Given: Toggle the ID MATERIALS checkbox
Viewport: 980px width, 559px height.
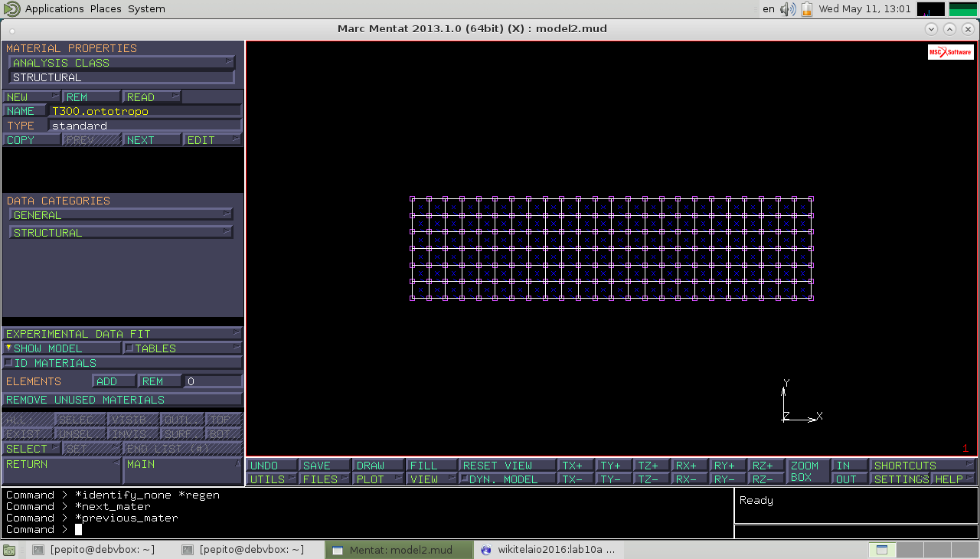Looking at the screenshot, I should click(8, 363).
